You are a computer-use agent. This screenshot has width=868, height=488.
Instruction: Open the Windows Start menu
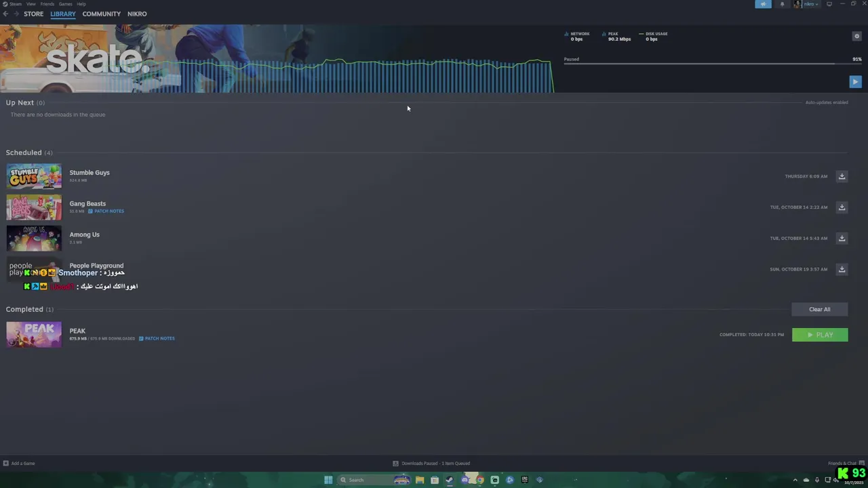[328, 480]
